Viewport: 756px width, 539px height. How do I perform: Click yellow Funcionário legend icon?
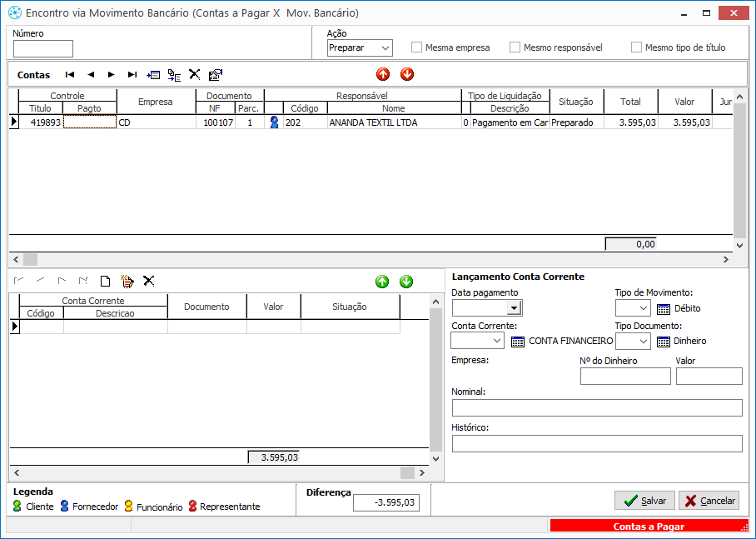[128, 506]
